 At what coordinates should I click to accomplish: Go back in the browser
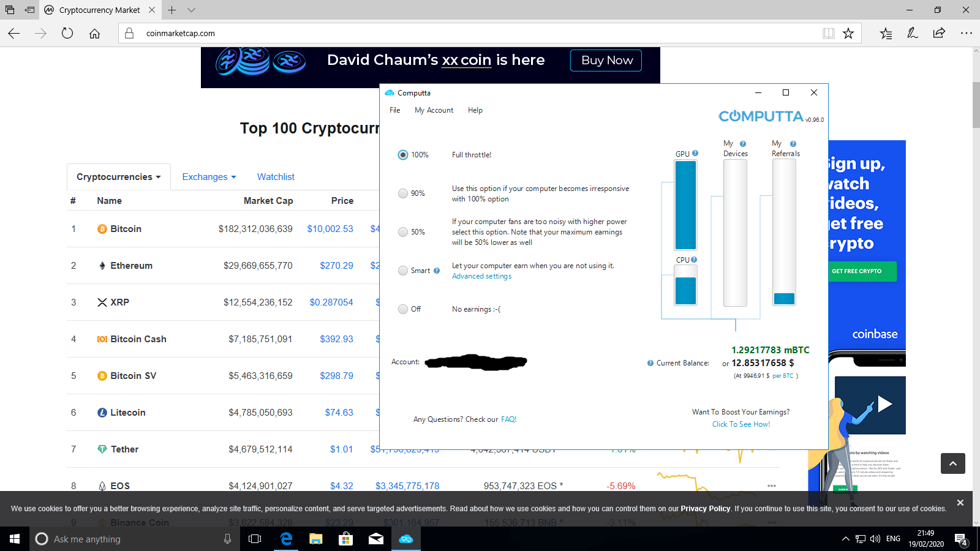coord(14,33)
